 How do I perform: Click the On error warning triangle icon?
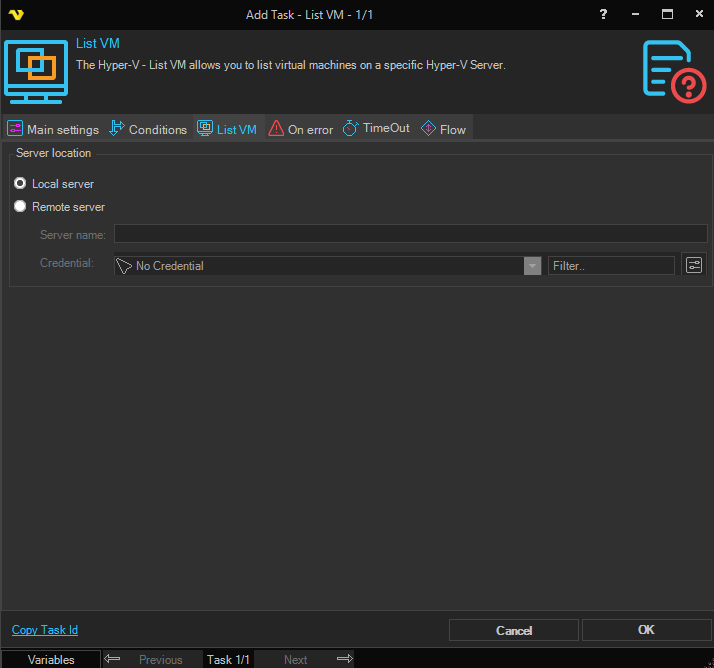(x=276, y=129)
